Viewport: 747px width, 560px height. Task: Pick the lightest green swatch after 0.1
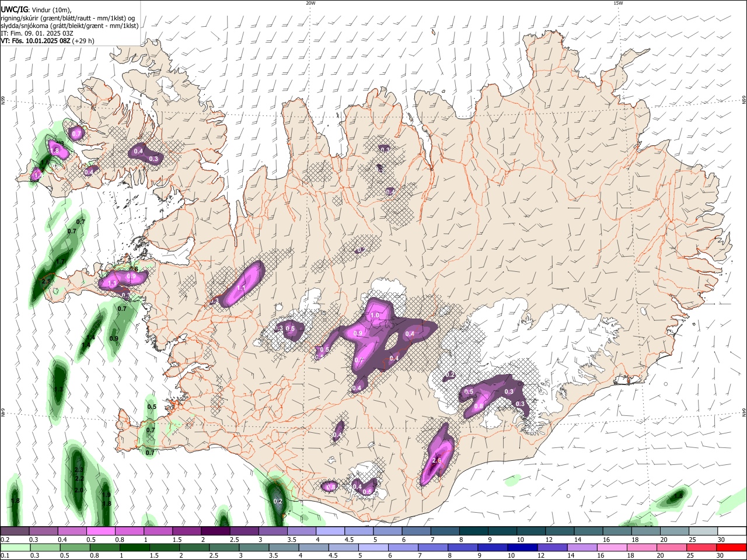(x=15, y=547)
